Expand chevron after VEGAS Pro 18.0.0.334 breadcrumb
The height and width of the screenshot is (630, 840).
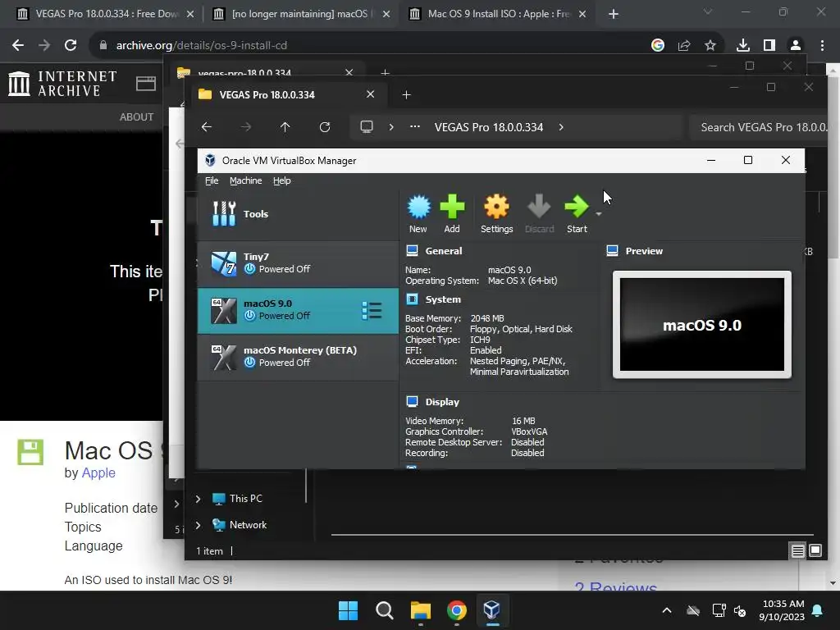click(561, 127)
